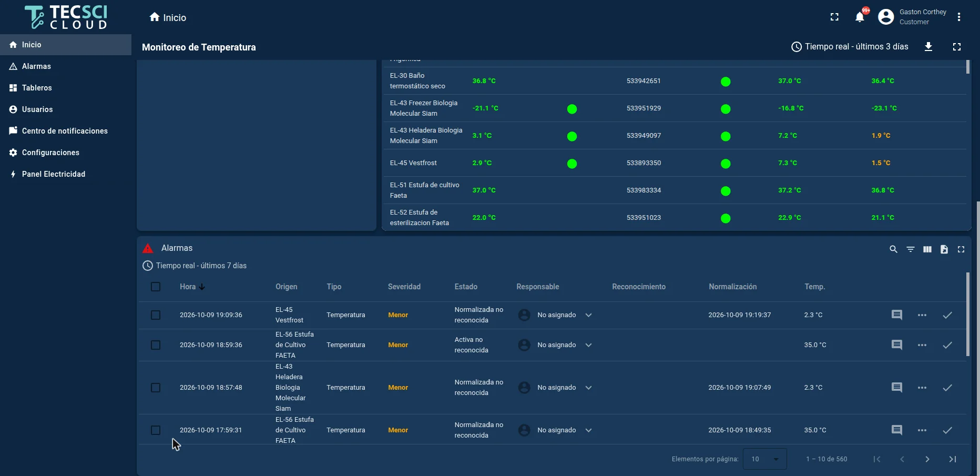Open Alarmas in the sidebar
Image resolution: width=980 pixels, height=476 pixels.
66,66
